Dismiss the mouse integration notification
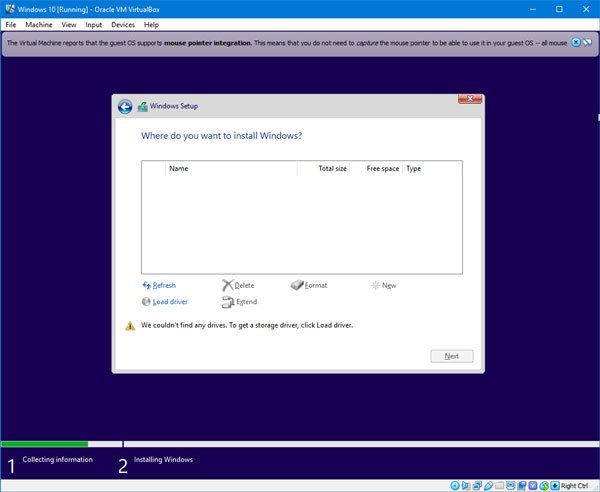Viewport: 600px width, 492px height. coord(576,43)
